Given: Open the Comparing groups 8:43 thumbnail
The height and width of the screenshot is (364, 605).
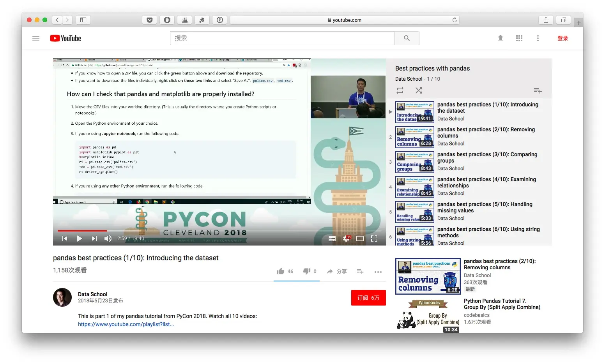Looking at the screenshot, I should coord(415,162).
